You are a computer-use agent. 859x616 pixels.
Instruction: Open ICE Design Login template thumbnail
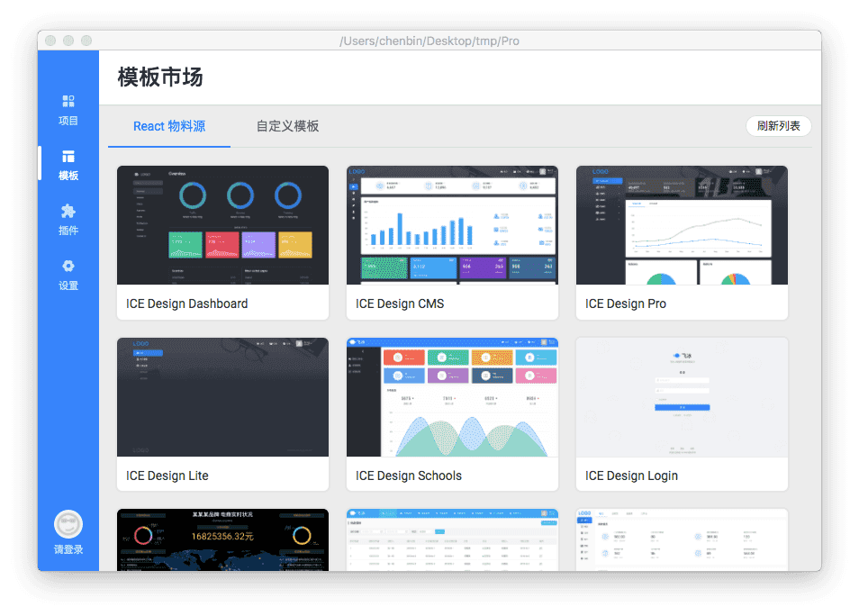point(682,397)
